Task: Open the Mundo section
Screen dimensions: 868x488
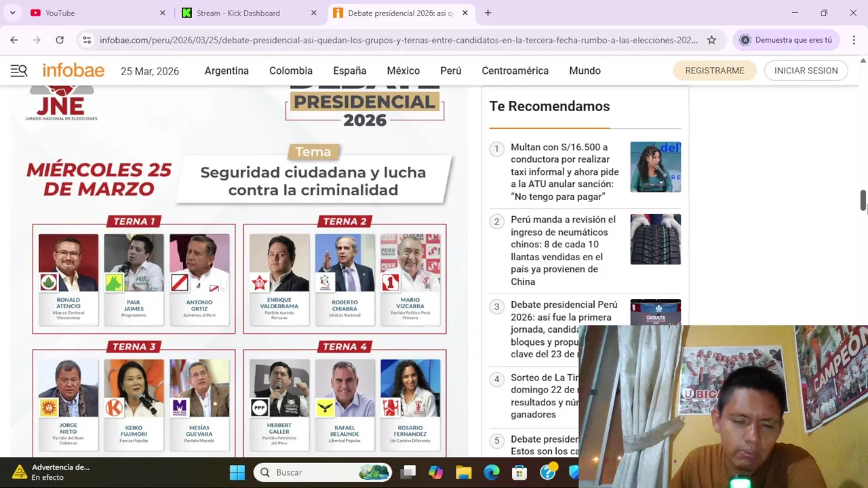Action: point(585,70)
